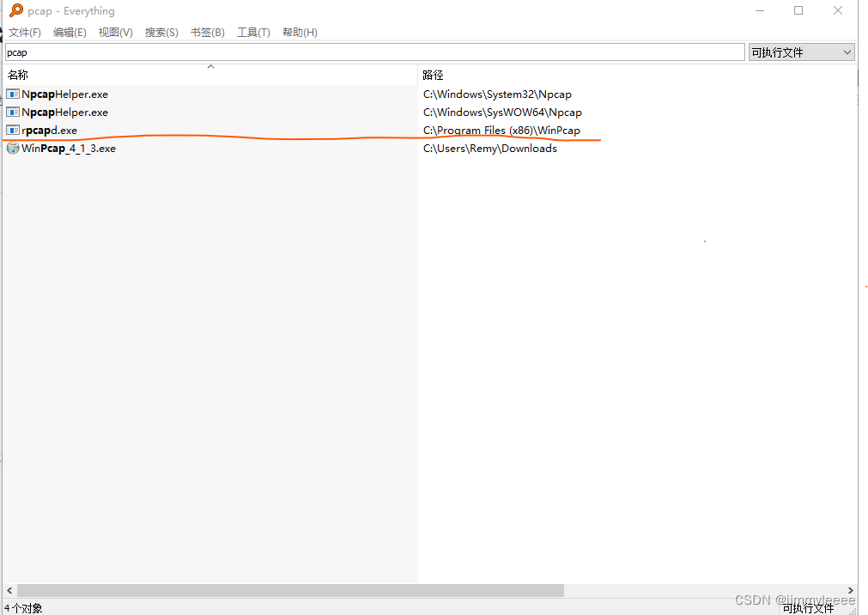Click the 4 个对象 status bar text

(x=23, y=608)
